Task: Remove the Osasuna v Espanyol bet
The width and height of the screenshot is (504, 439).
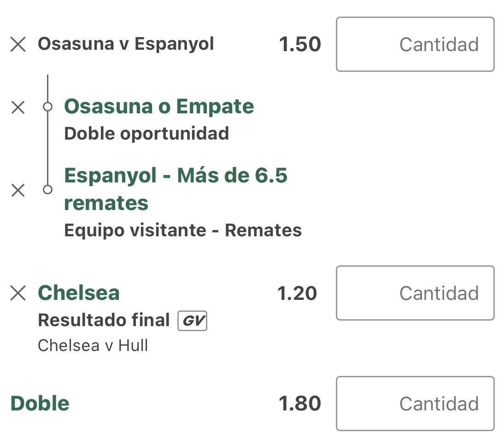Action: coord(18,44)
